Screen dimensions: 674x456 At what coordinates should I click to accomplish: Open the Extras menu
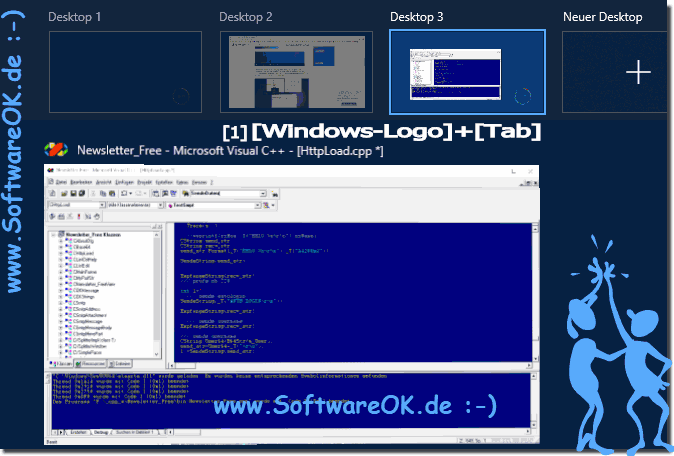tap(182, 182)
